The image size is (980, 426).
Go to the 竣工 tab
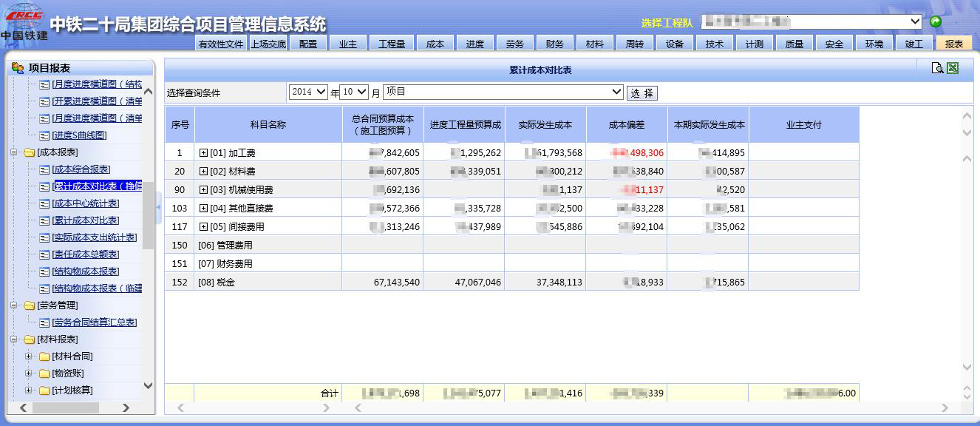914,44
